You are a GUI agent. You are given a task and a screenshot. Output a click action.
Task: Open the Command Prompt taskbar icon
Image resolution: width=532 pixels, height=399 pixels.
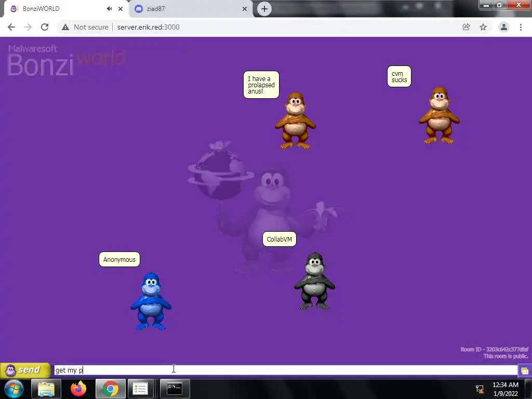pos(175,389)
